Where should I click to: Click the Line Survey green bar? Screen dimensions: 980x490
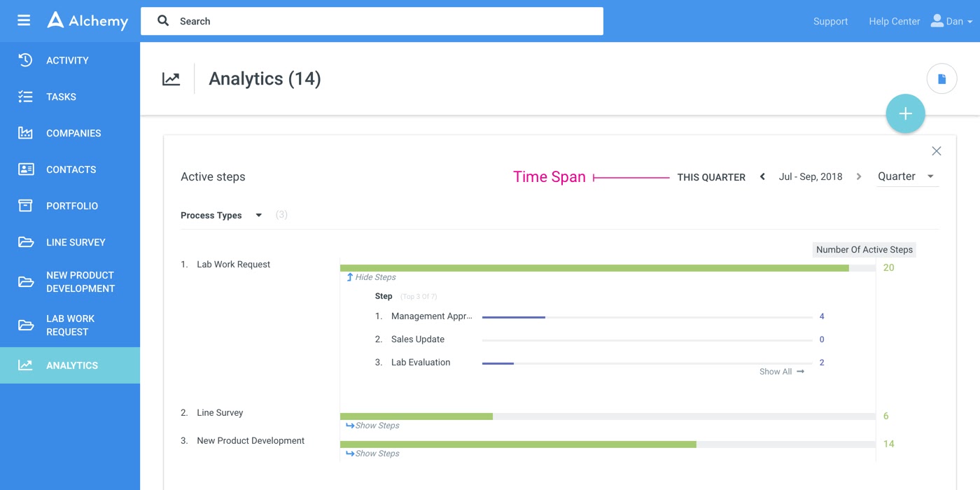pos(416,416)
